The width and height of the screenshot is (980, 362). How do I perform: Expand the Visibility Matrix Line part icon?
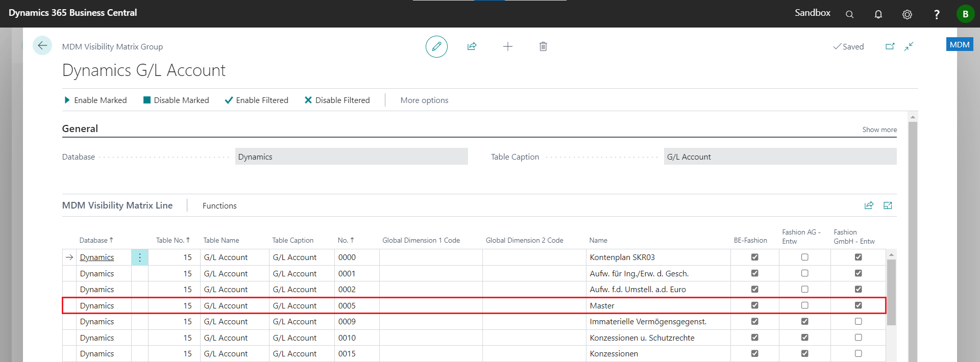(x=888, y=205)
